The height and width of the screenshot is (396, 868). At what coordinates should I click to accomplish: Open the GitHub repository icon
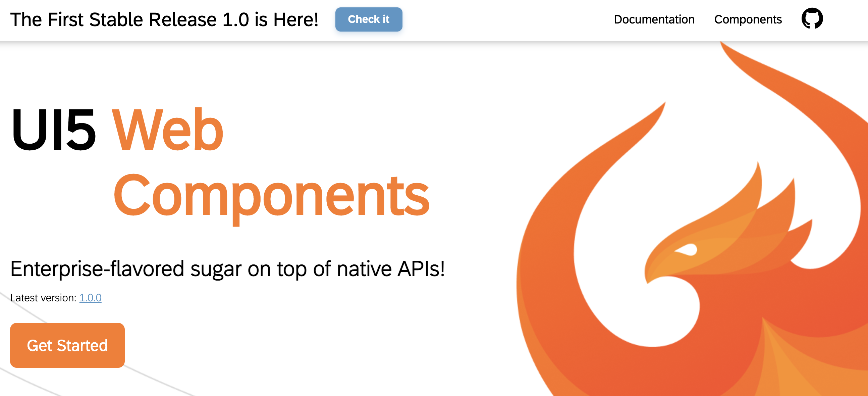(x=812, y=18)
